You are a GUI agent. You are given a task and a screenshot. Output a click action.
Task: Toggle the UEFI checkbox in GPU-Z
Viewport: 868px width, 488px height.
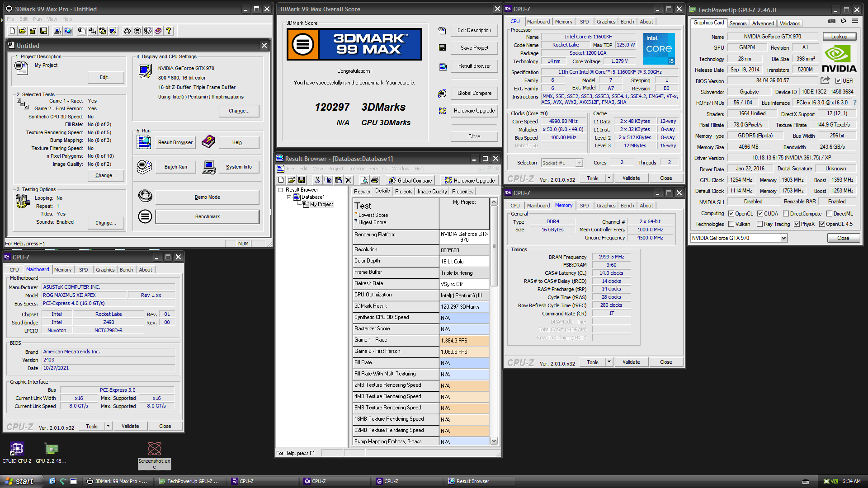[x=838, y=81]
